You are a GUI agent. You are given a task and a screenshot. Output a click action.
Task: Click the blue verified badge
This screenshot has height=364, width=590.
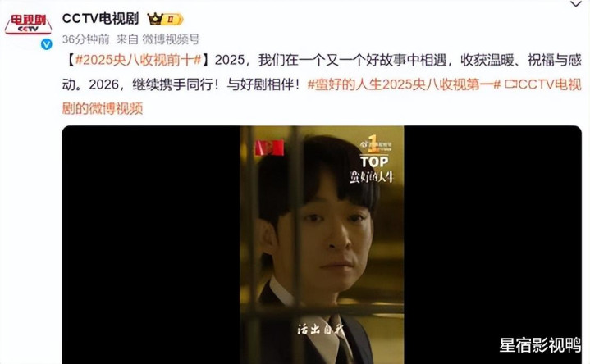click(46, 44)
